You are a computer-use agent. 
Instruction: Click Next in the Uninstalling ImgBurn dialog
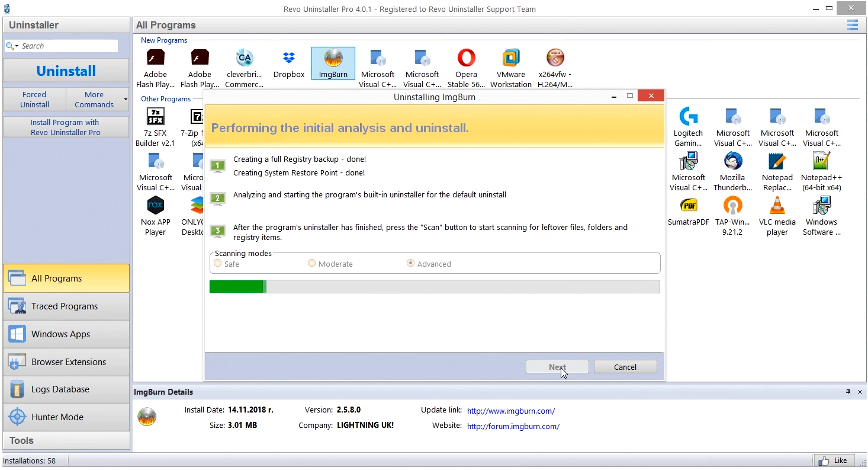557,367
